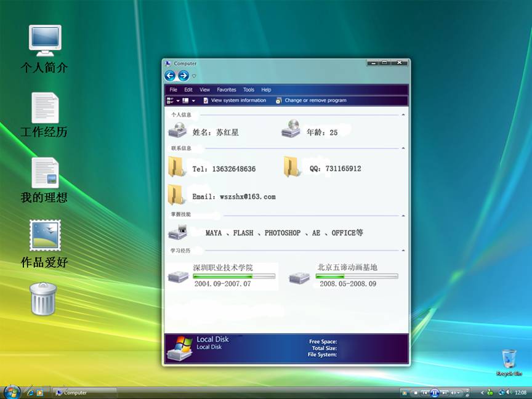This screenshot has width=532, height=399.
Task: Launch Internet Explorer from Quick Launch
Action: coord(31,393)
